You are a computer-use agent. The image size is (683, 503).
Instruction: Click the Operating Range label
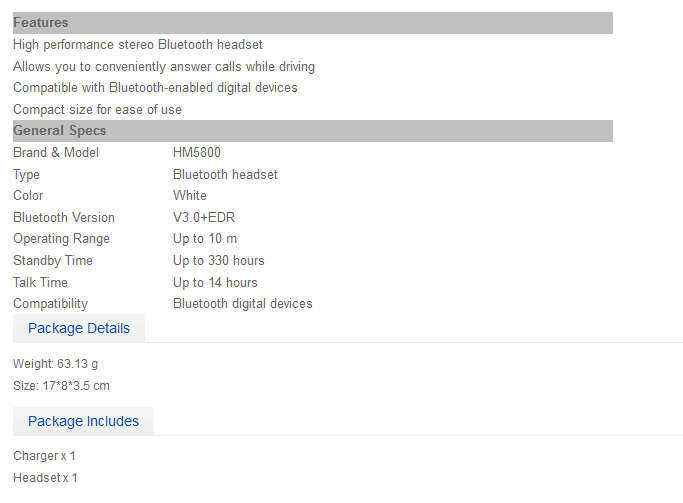point(61,239)
